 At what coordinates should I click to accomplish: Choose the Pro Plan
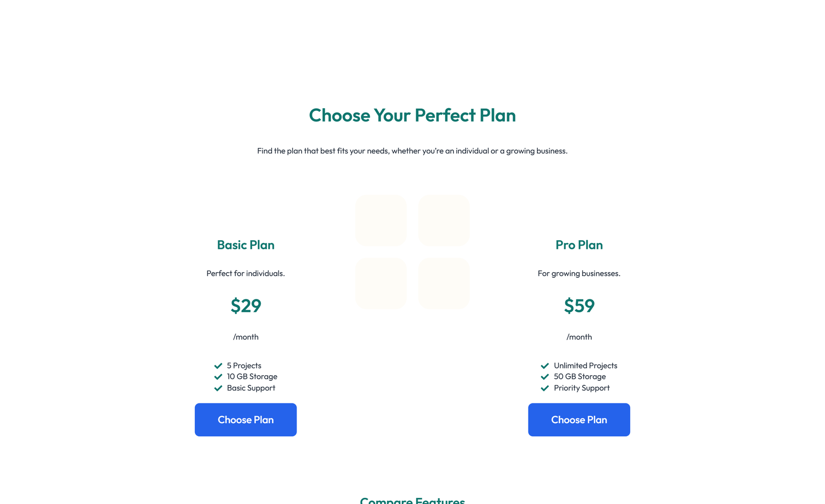(x=579, y=419)
